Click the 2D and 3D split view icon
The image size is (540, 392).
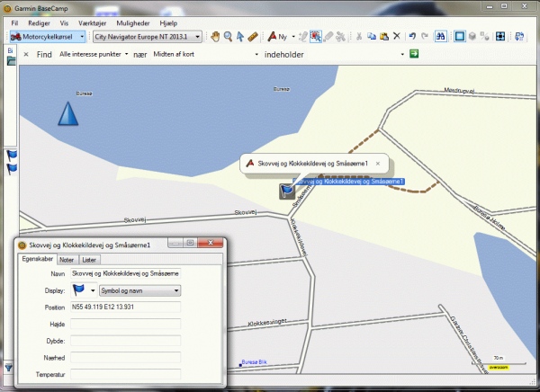coord(485,37)
